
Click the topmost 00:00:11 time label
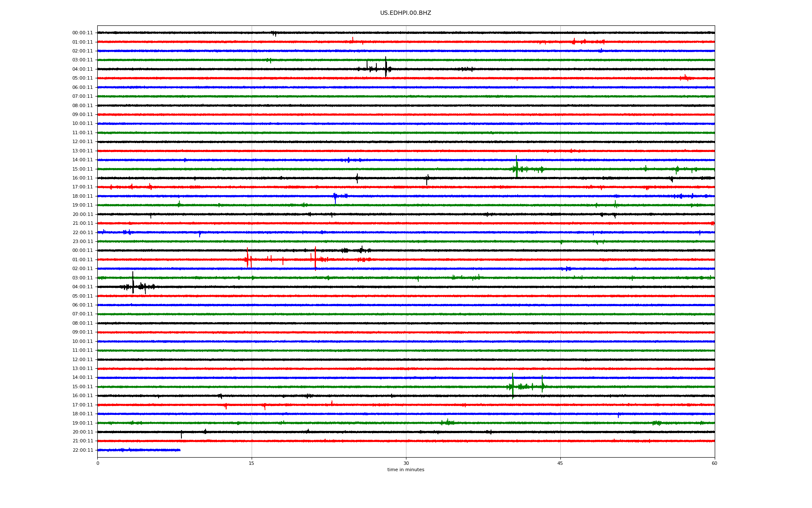click(82, 33)
